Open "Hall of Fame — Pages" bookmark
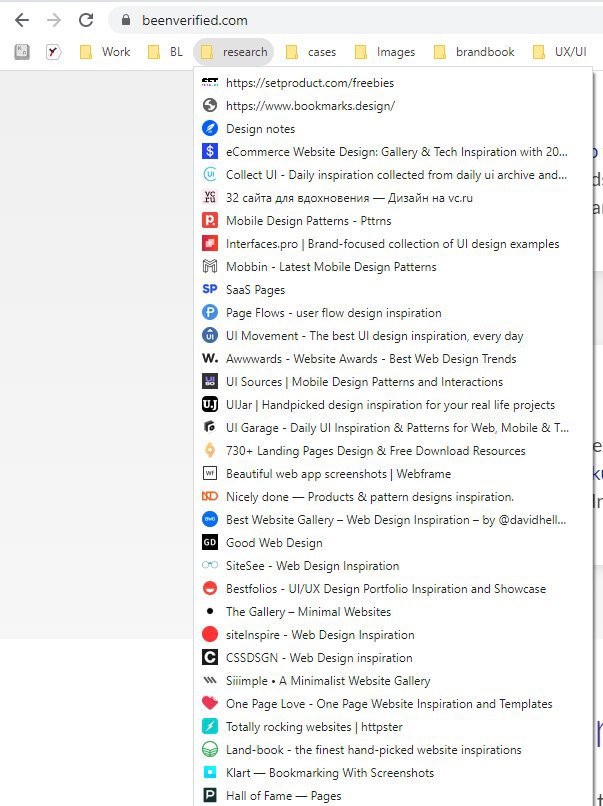This screenshot has width=603, height=806. click(x=393, y=796)
